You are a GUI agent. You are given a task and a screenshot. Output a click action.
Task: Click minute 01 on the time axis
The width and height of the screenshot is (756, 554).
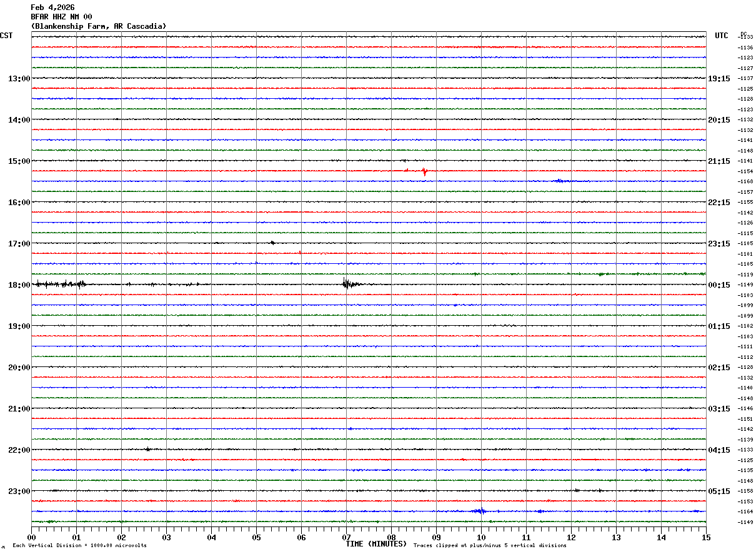[x=76, y=537]
